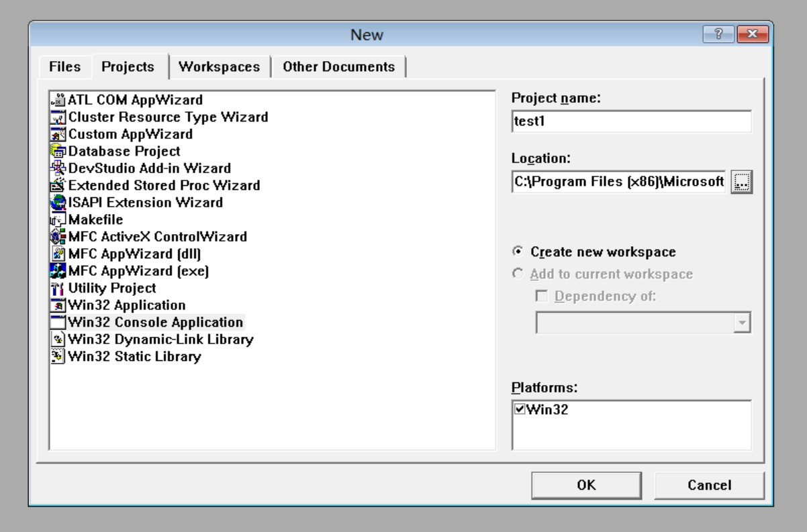Image resolution: width=807 pixels, height=532 pixels.
Task: Select Add to current workspace option
Action: [x=518, y=274]
